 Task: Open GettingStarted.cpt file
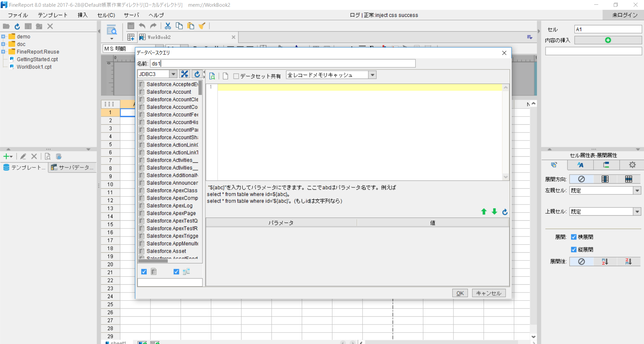pos(37,59)
